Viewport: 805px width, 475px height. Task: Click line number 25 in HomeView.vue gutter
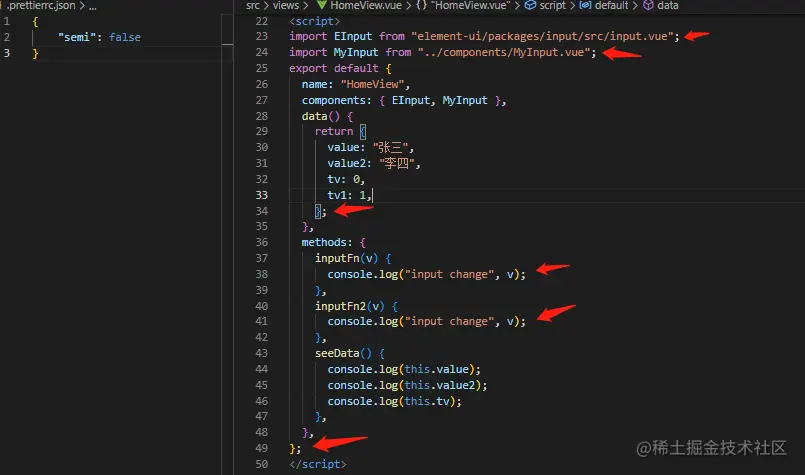[261, 68]
